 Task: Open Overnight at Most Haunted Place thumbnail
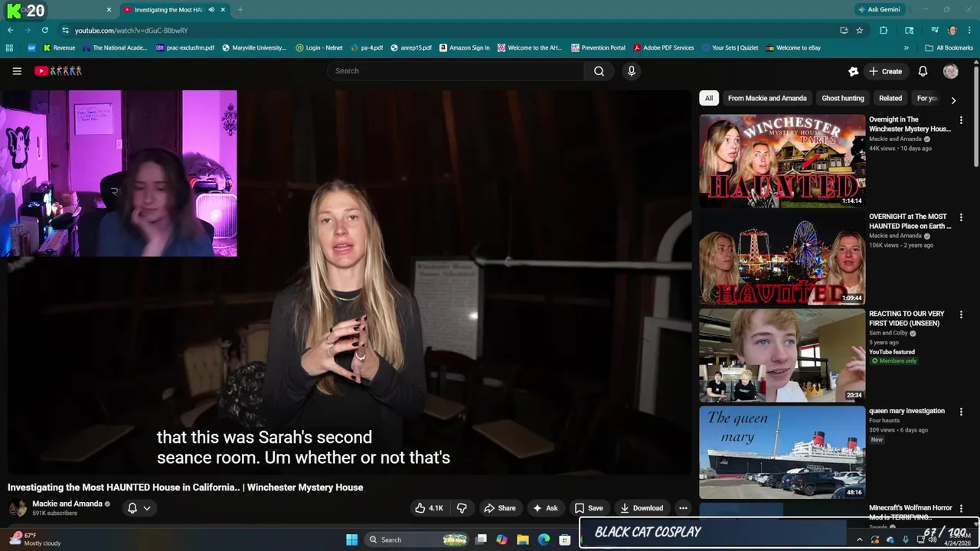coord(782,258)
